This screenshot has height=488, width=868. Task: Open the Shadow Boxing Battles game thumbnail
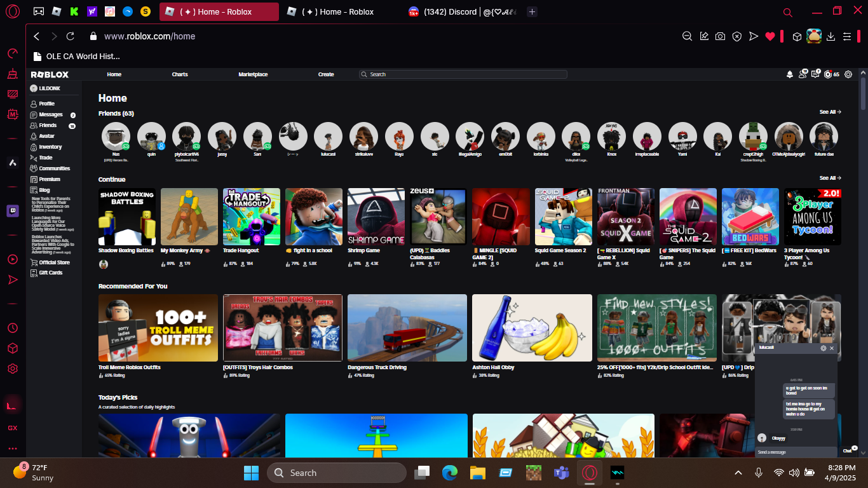127,217
